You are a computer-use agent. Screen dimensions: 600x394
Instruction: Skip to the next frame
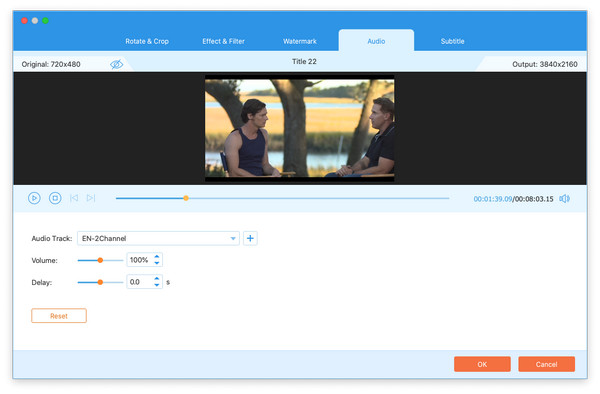tap(91, 198)
